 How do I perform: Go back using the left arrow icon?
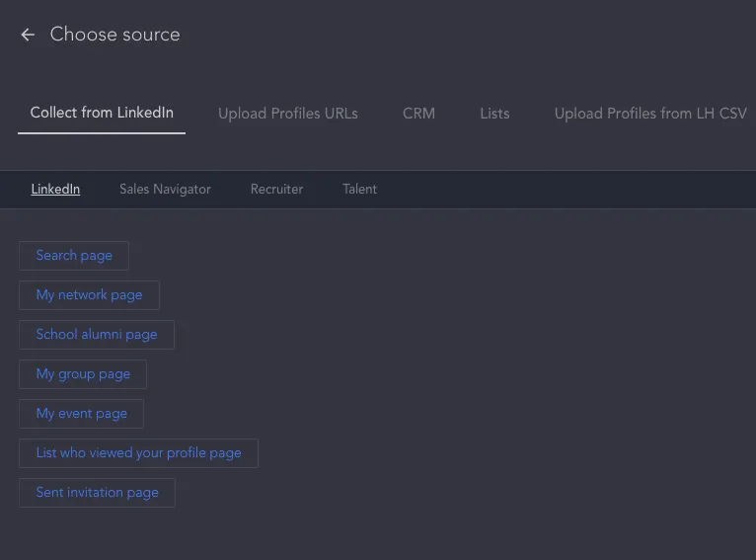click(x=28, y=35)
